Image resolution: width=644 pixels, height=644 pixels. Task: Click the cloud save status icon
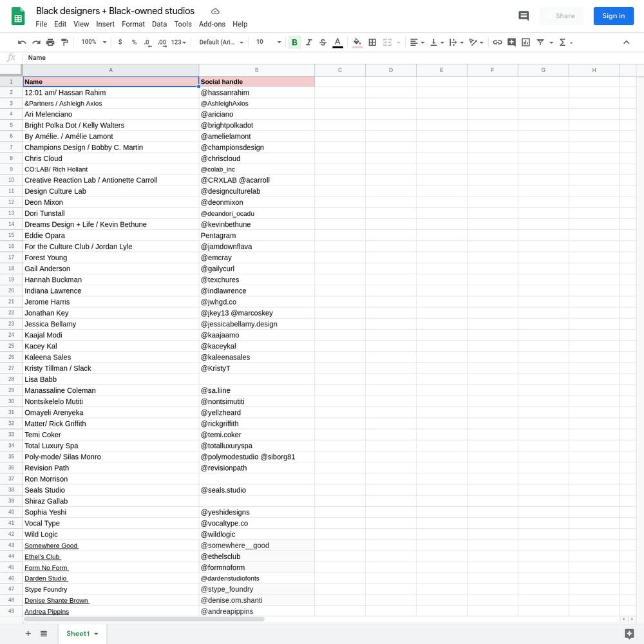click(215, 12)
